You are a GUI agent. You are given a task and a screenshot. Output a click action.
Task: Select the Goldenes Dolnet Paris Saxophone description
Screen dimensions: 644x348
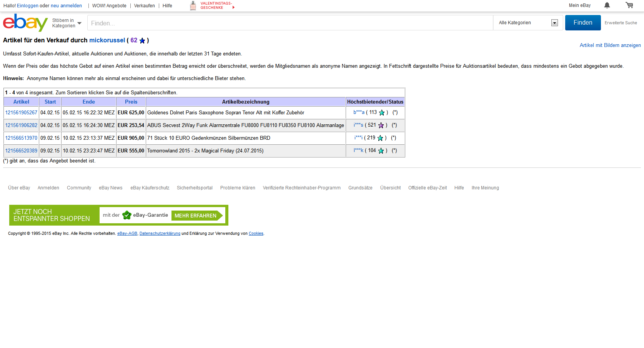[226, 113]
